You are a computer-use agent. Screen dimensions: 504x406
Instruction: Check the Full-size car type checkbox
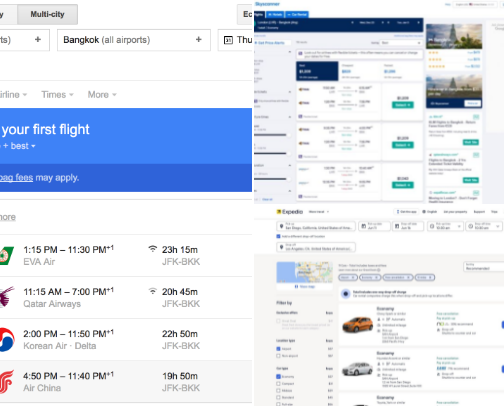278,404
